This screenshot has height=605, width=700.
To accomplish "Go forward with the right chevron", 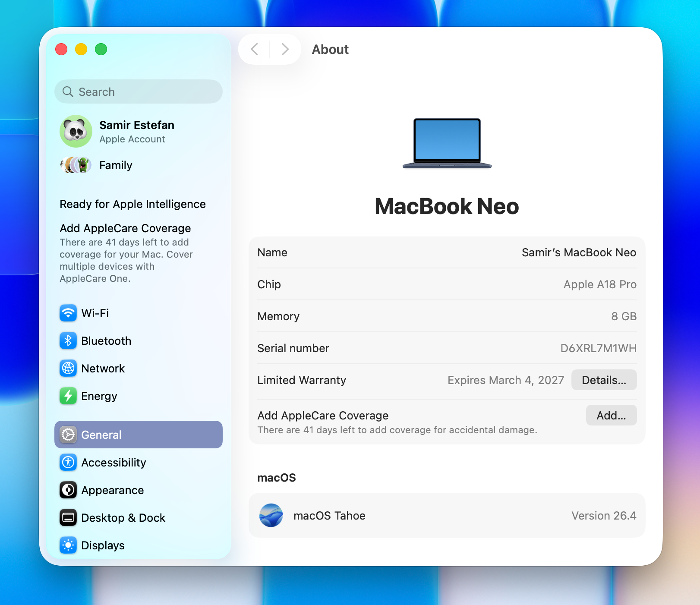I will pos(285,49).
